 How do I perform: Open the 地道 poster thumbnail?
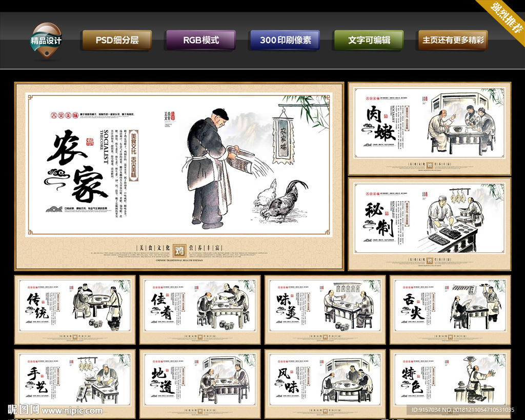coord(200,384)
